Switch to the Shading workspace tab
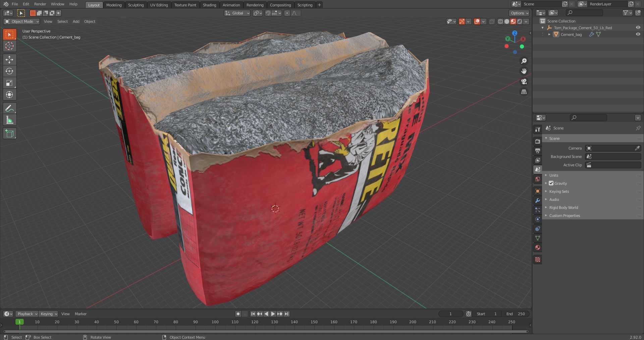Viewport: 644px width, 340px height. click(x=209, y=5)
